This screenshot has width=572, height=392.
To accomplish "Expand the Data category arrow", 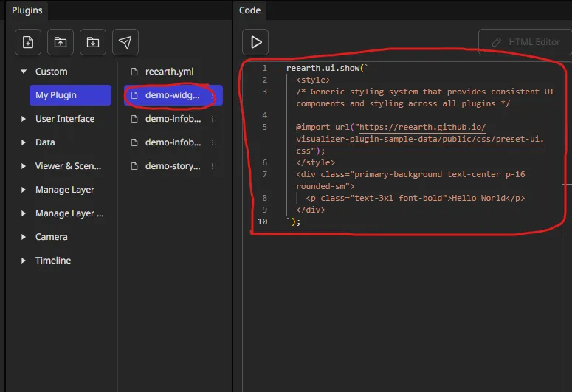I will 24,142.
